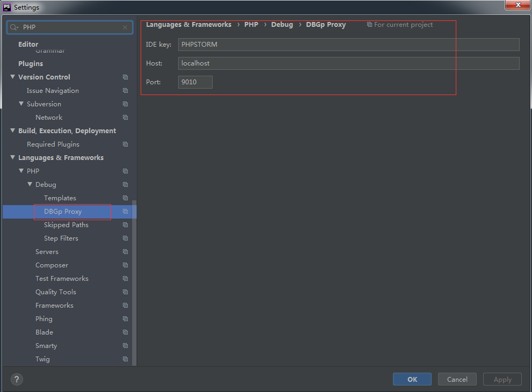Open Twig settings page
Screen dimensions: 532x392
(x=42, y=359)
